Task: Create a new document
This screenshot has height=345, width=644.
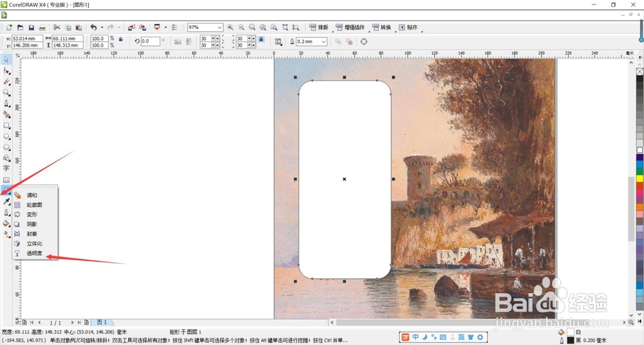Action: pos(9,28)
